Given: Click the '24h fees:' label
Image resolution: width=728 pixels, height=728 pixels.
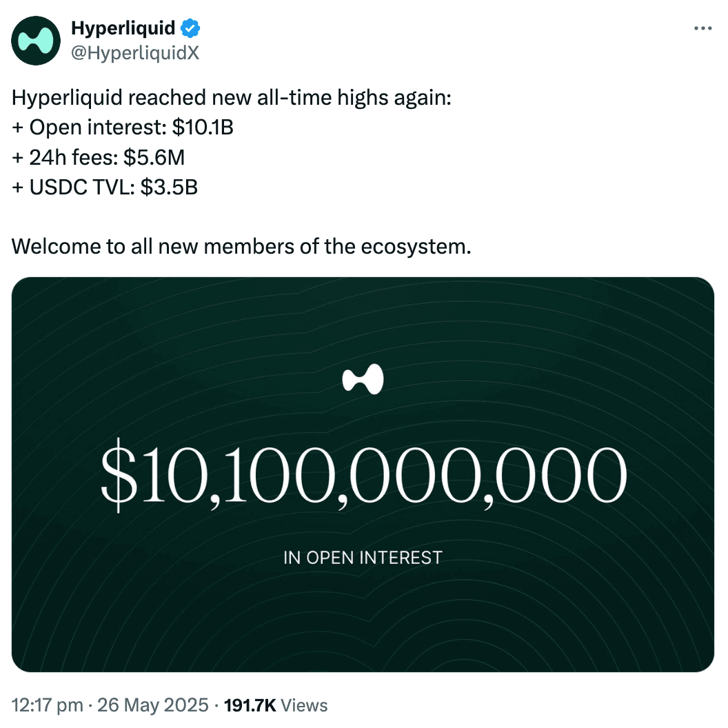Looking at the screenshot, I should pyautogui.click(x=74, y=158).
